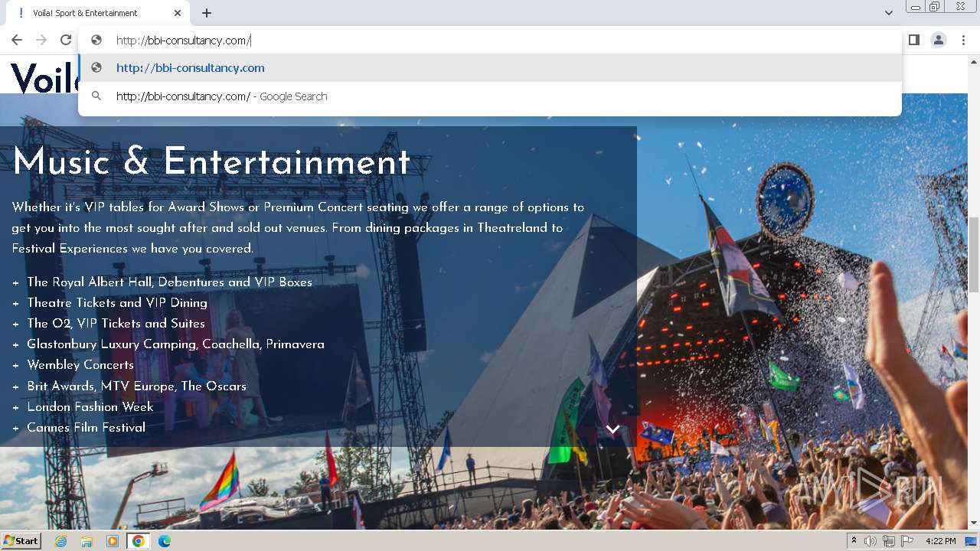This screenshot has width=980, height=551.
Task: Open File Explorer from the taskbar
Action: (87, 541)
